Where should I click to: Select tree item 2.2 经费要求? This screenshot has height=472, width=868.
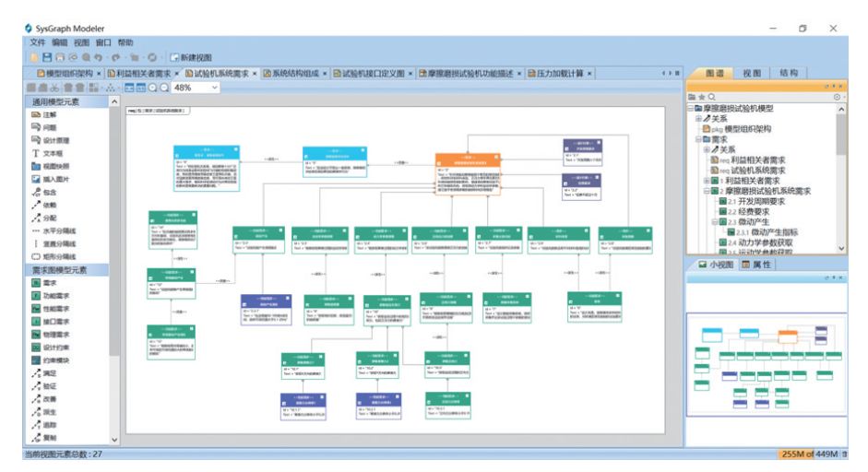tap(744, 211)
